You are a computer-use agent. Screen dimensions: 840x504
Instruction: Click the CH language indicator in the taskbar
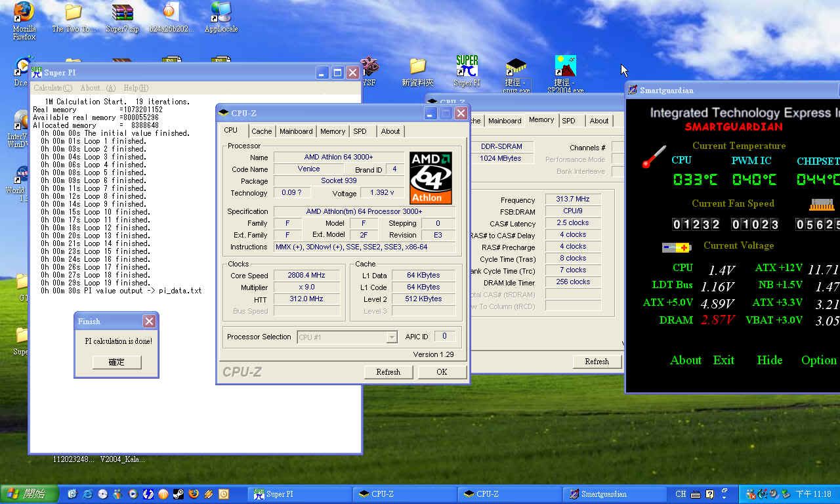pos(681,494)
